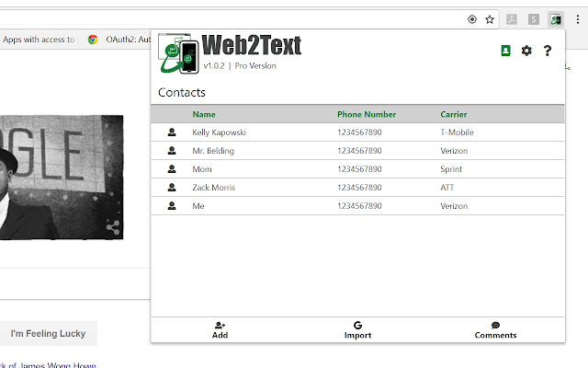
Task: Add a new contact
Action: pyautogui.click(x=220, y=330)
